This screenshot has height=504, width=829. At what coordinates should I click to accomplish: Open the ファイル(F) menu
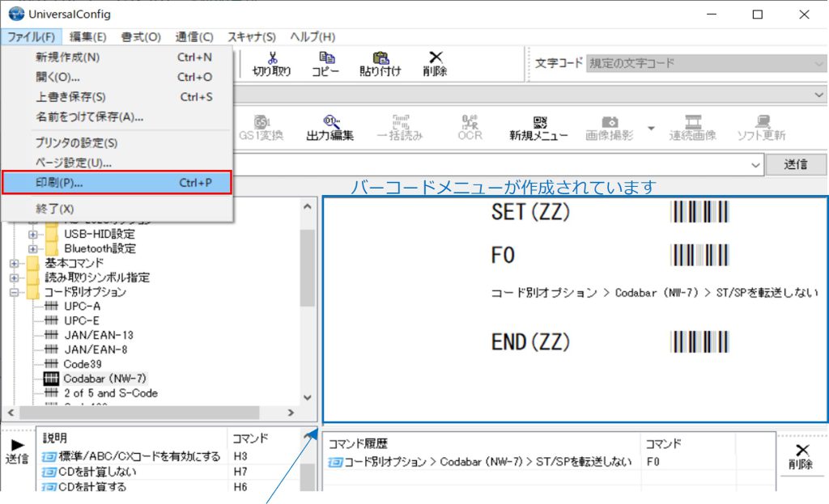[x=32, y=37]
